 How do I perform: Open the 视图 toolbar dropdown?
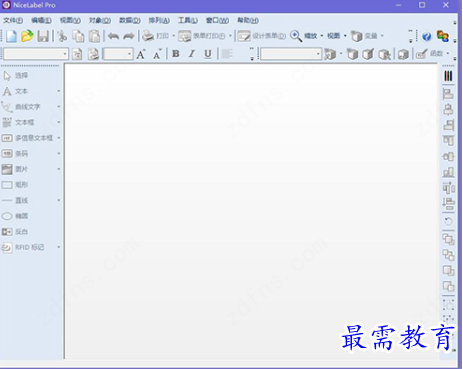point(336,36)
